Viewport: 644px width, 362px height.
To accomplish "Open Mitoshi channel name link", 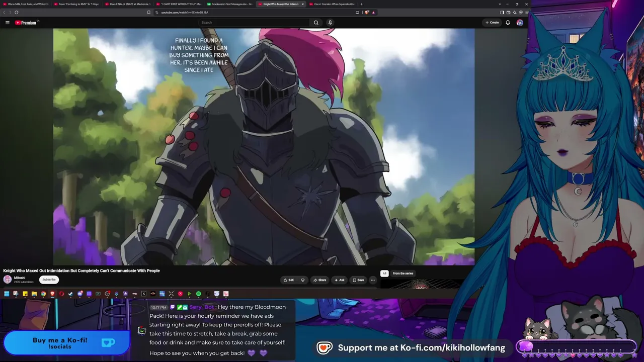I will [20, 278].
